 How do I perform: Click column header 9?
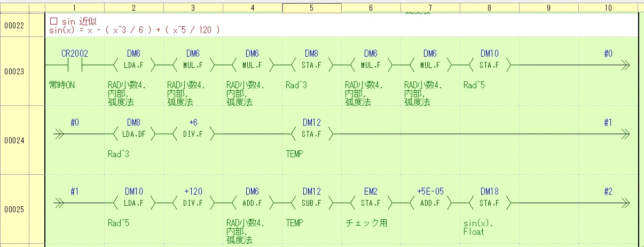point(548,7)
